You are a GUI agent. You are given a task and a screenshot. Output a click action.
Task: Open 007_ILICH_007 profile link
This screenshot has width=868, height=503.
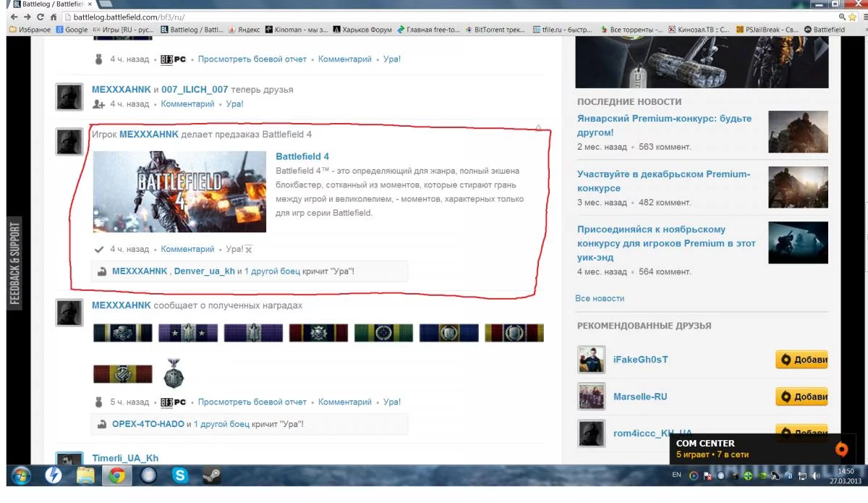coord(195,90)
